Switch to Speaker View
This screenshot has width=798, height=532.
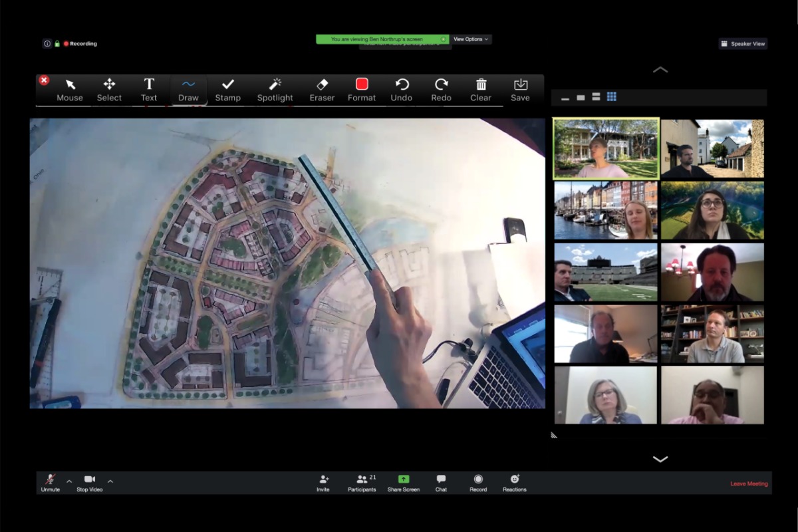click(743, 44)
